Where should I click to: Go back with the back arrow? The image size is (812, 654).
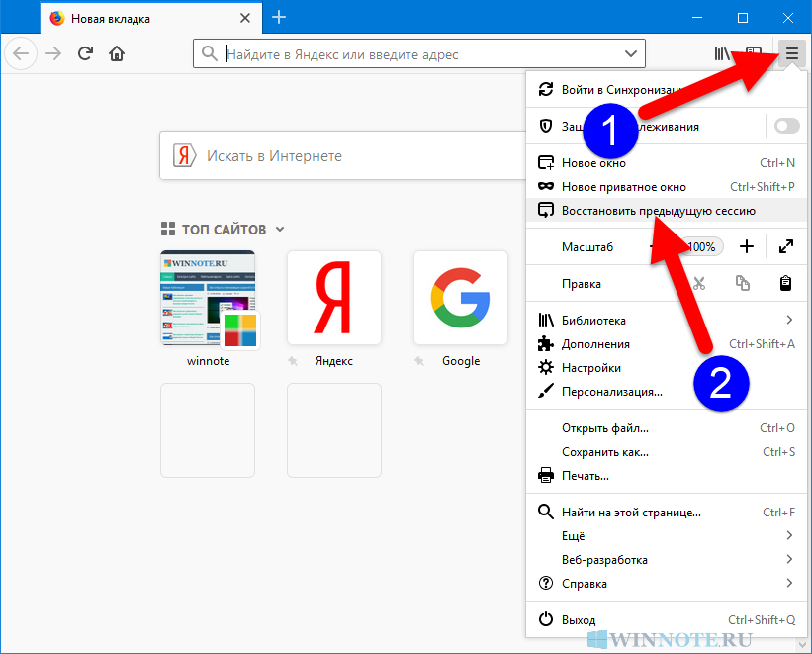point(21,52)
